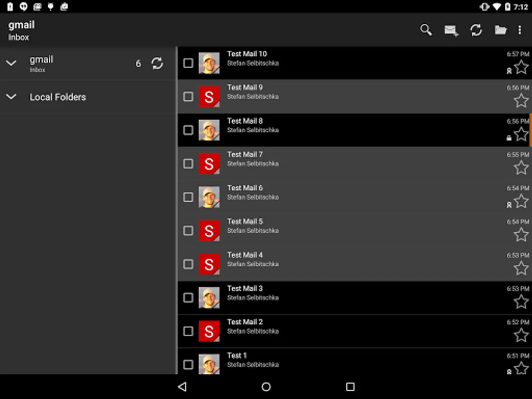The image size is (532, 399).
Task: Select checkbox for Test Mail 2
Action: click(188, 331)
